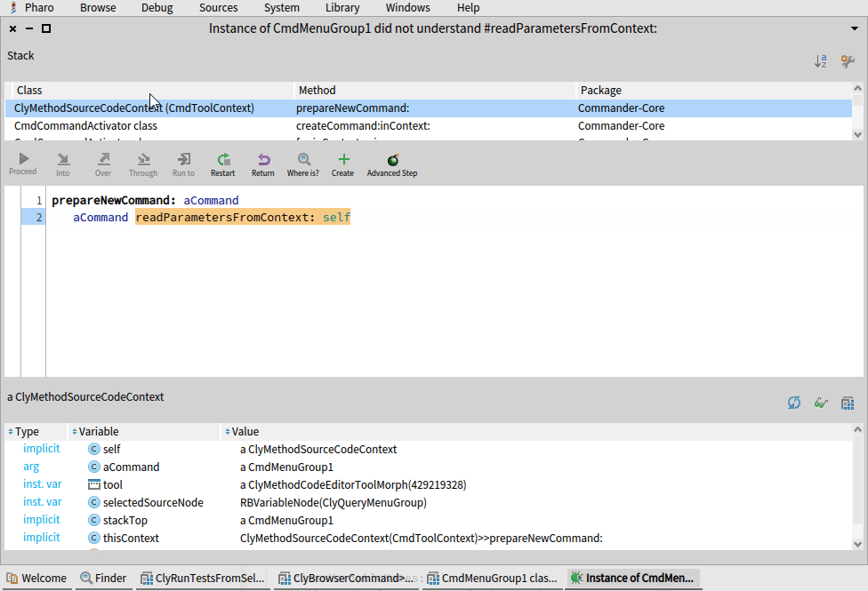Select the CmdCommandActivator class stack row
Screen dimensions: 868x591
pos(429,125)
